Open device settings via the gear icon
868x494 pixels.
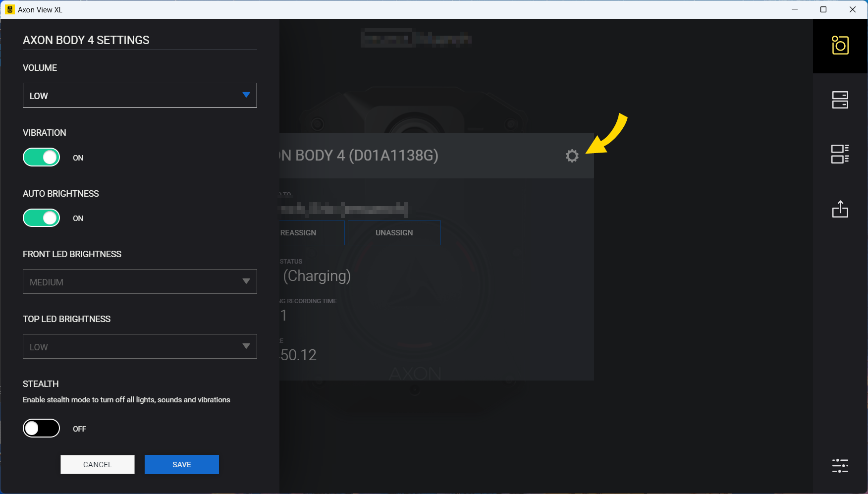[572, 156]
